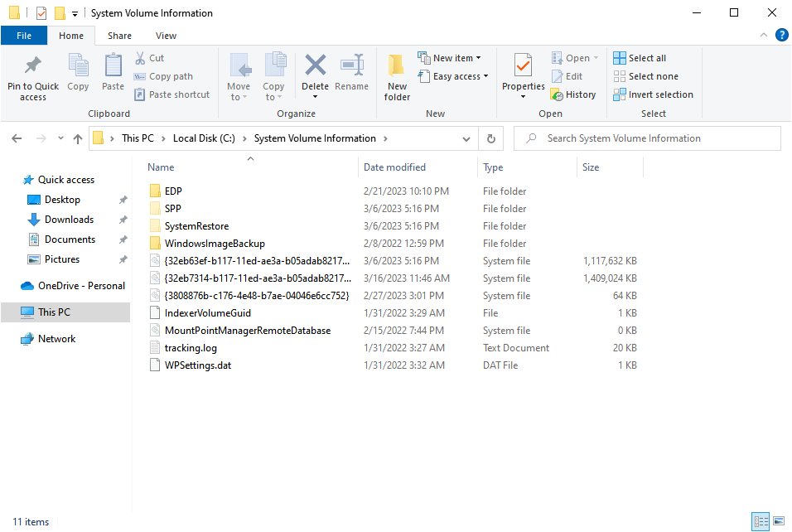
Task: Select Pictures in the navigation pane
Action: click(x=54, y=259)
